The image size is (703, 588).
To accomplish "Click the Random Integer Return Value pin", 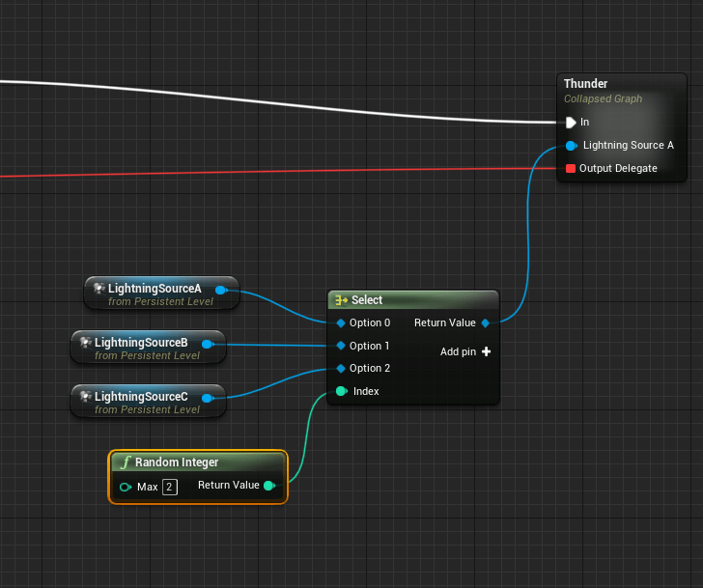I will (269, 486).
